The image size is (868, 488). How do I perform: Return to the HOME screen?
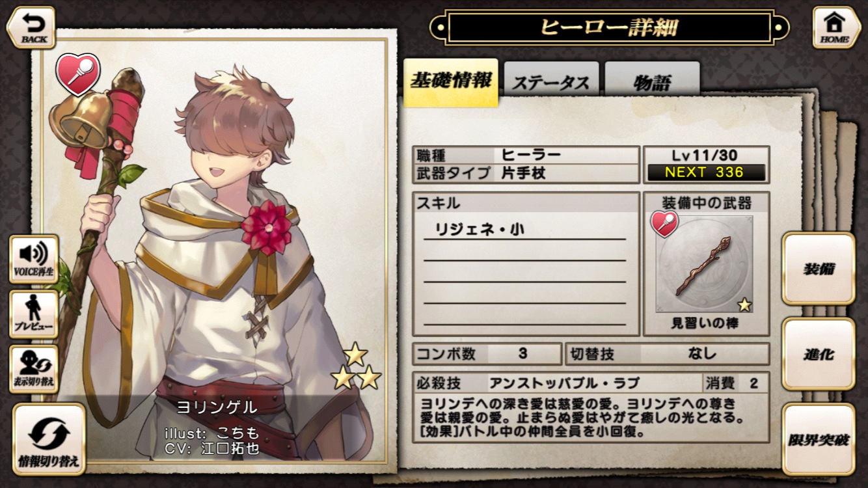click(x=836, y=27)
